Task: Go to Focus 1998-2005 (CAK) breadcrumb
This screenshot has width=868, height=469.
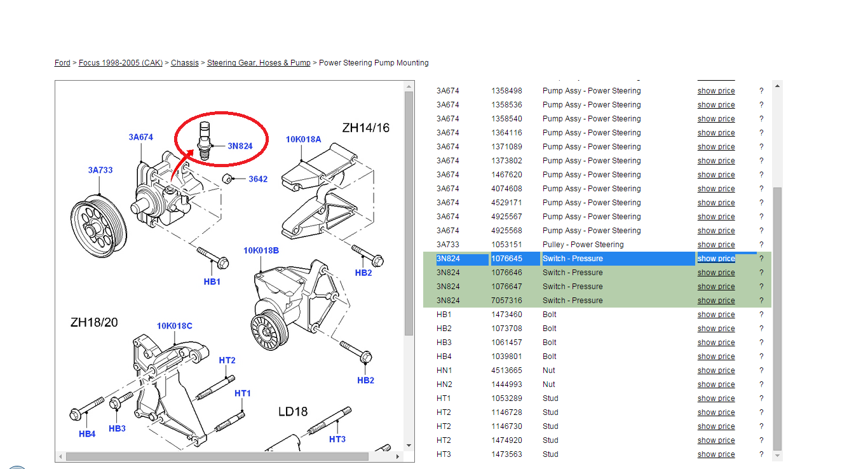Action: click(121, 63)
